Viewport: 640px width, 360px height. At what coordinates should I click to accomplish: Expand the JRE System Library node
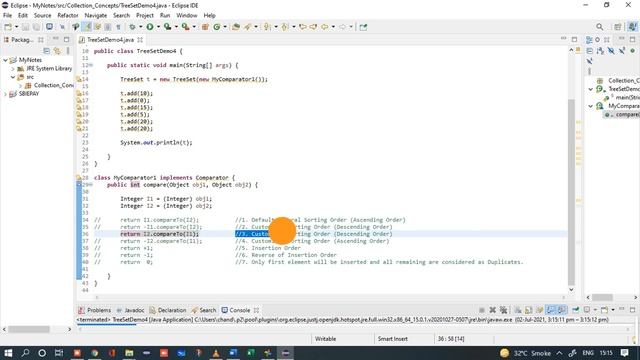pos(13,69)
